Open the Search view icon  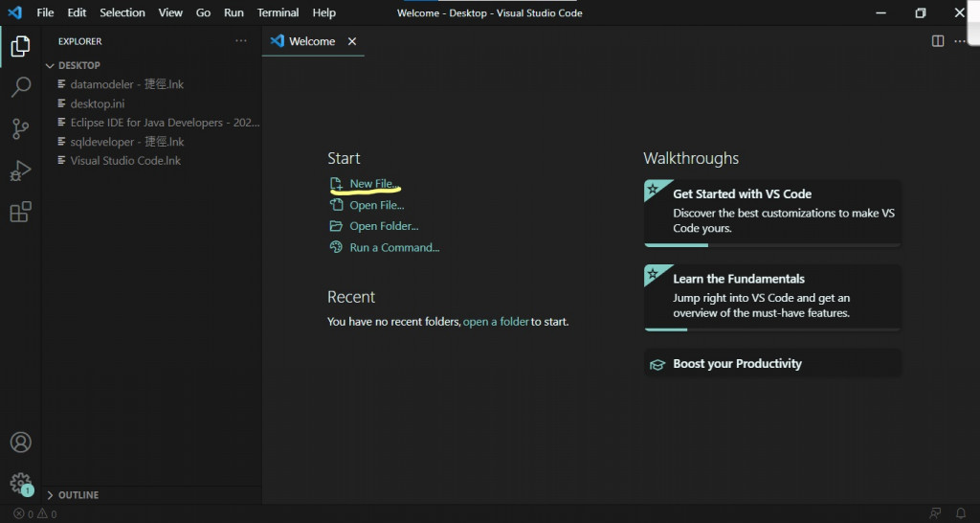point(21,87)
